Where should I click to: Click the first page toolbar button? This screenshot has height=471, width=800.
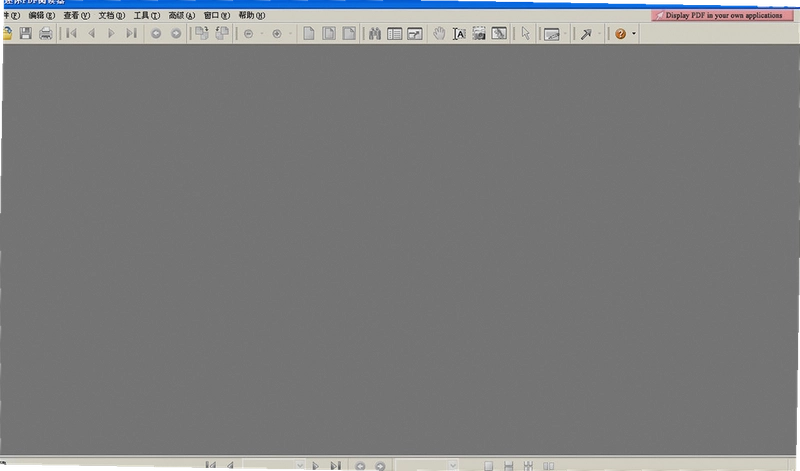click(x=71, y=34)
